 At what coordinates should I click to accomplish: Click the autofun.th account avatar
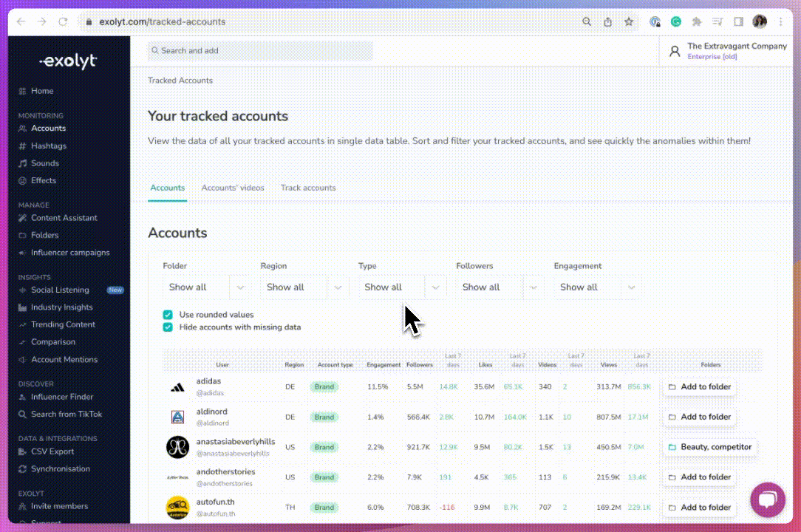[x=177, y=508]
